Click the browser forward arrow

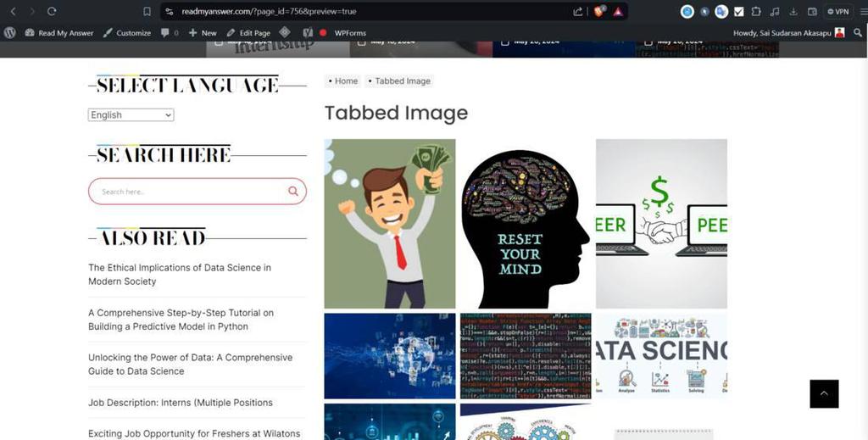32,11
